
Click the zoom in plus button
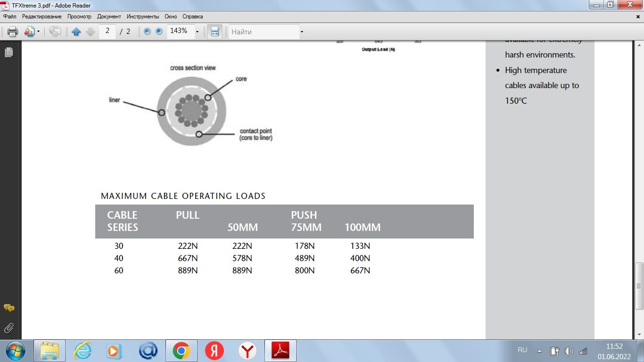pos(159,32)
